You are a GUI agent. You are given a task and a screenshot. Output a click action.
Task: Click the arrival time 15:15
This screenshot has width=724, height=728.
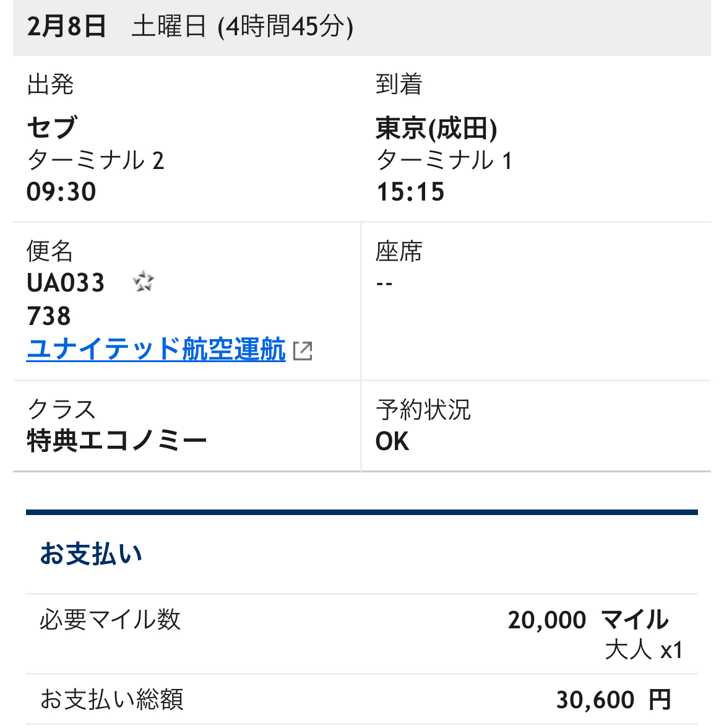point(410,192)
